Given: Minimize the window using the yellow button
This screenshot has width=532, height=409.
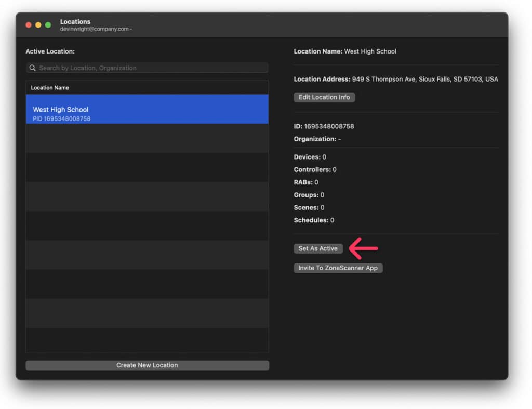Looking at the screenshot, I should (x=38, y=25).
